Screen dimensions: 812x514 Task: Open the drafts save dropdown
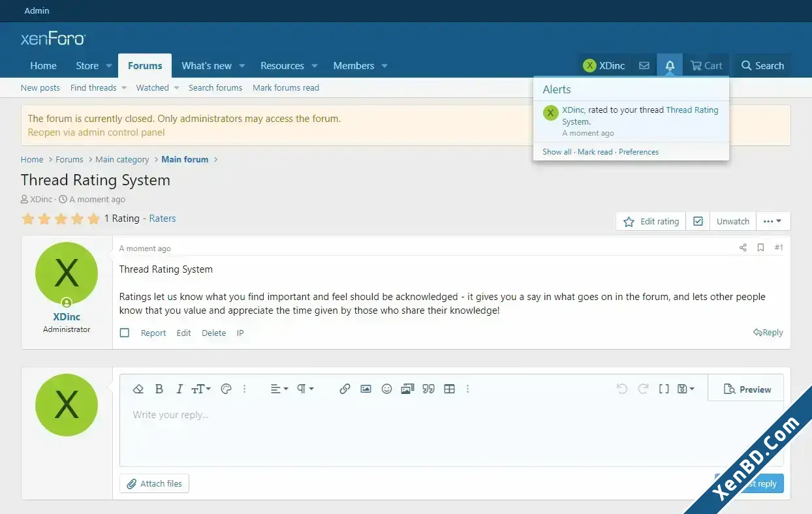[685, 389]
